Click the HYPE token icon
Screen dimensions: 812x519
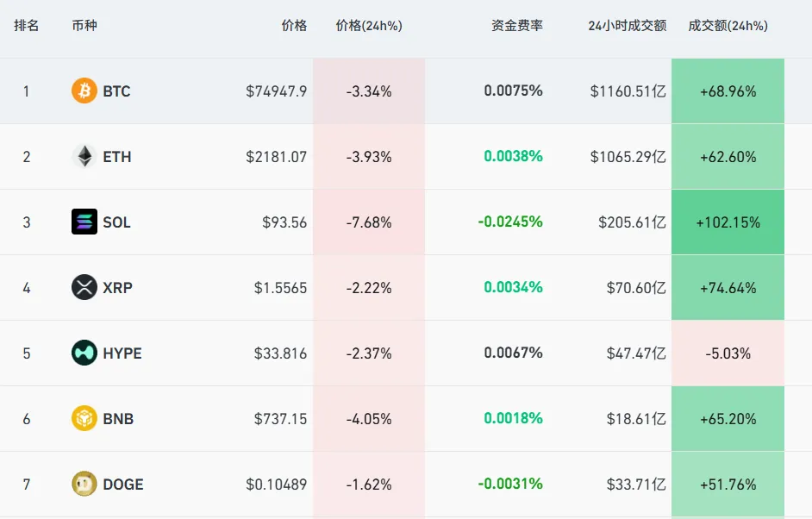pos(84,353)
